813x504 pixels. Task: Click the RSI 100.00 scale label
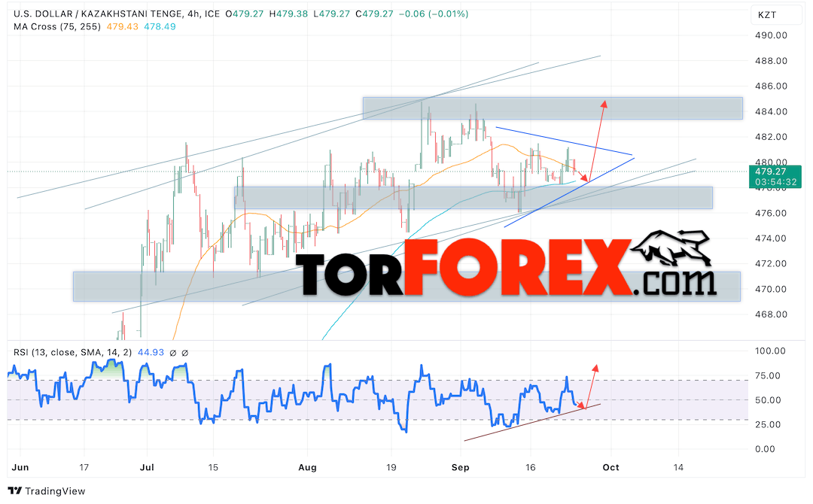(x=771, y=351)
